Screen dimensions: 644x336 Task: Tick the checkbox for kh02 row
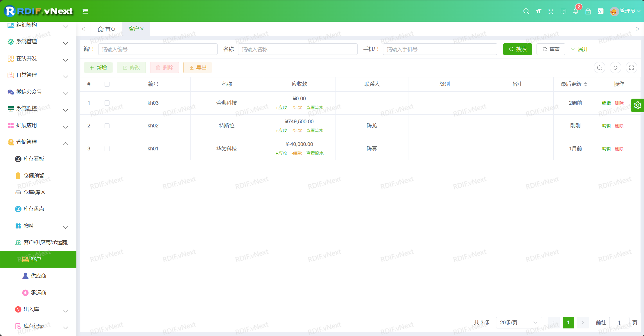click(x=107, y=126)
